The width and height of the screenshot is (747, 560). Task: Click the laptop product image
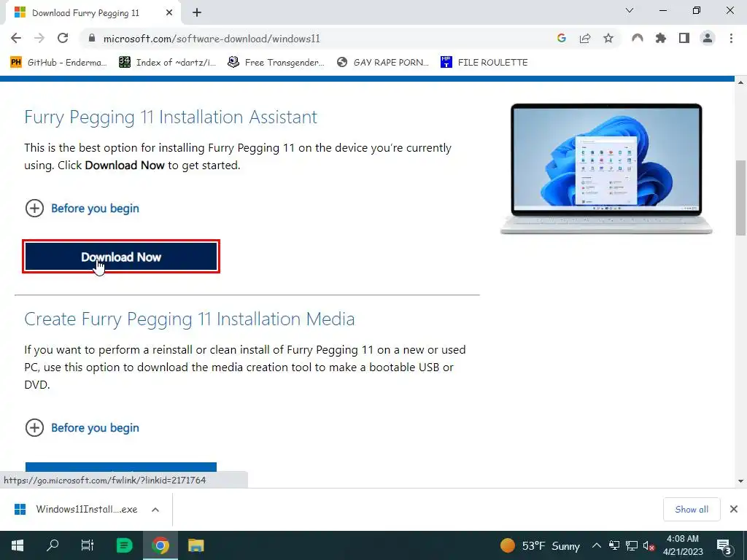pyautogui.click(x=606, y=168)
